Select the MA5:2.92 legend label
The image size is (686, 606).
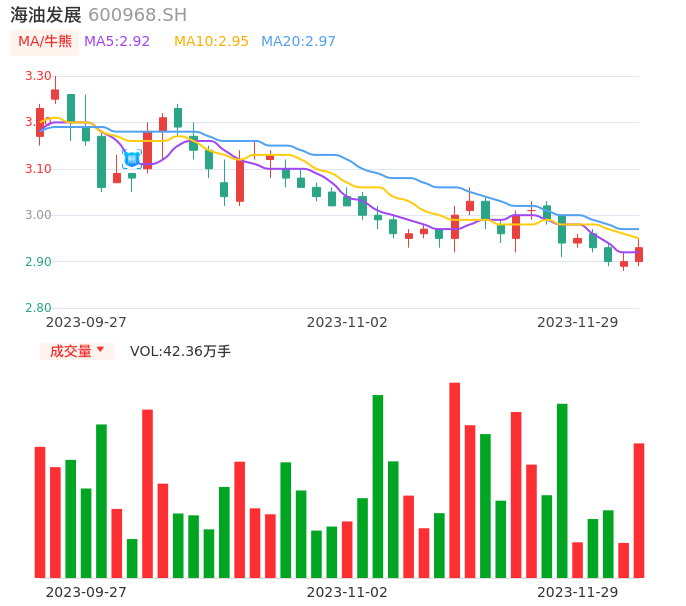117,42
